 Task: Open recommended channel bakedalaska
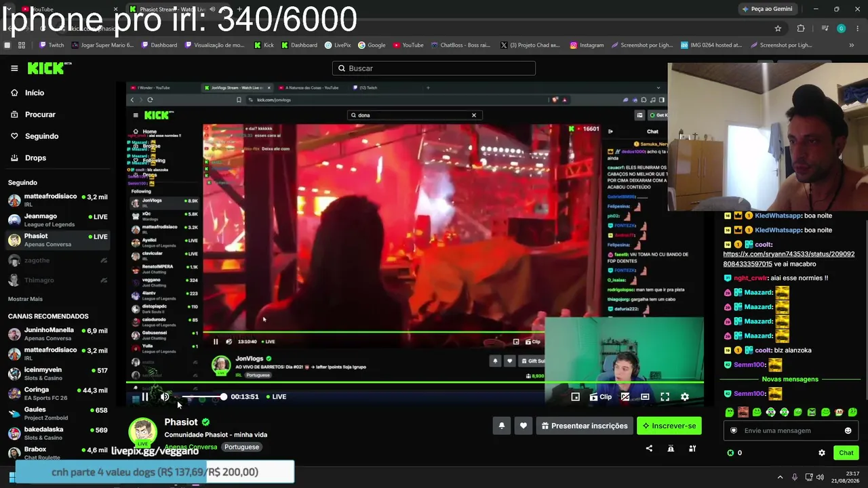pos(58,433)
